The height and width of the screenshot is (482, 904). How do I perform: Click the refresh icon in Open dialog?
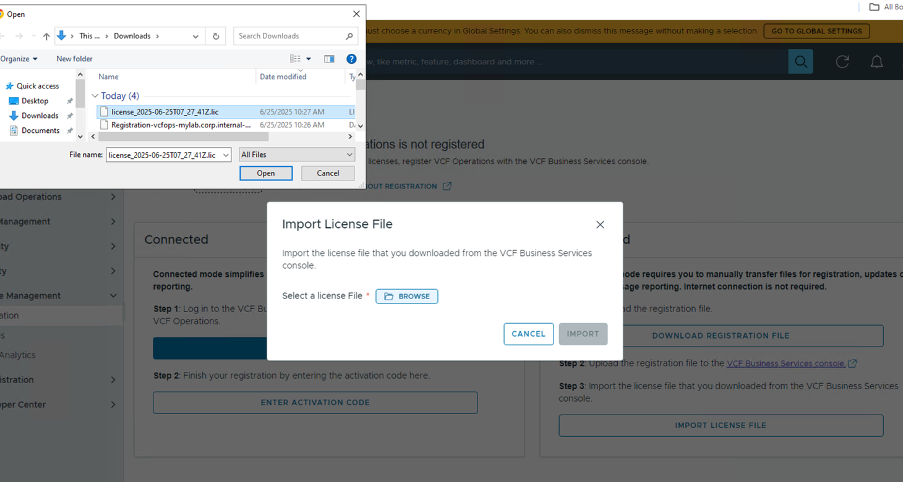(x=216, y=36)
